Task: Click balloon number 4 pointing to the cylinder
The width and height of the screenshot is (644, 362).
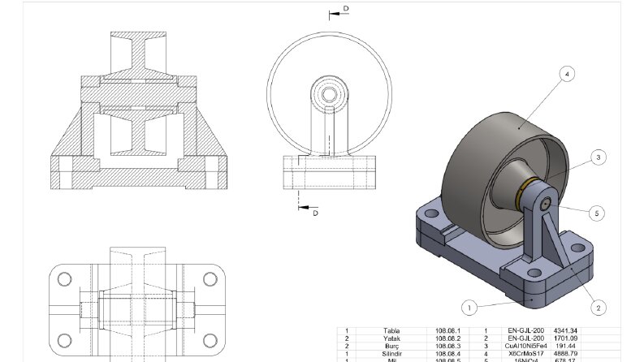Action: click(x=567, y=74)
